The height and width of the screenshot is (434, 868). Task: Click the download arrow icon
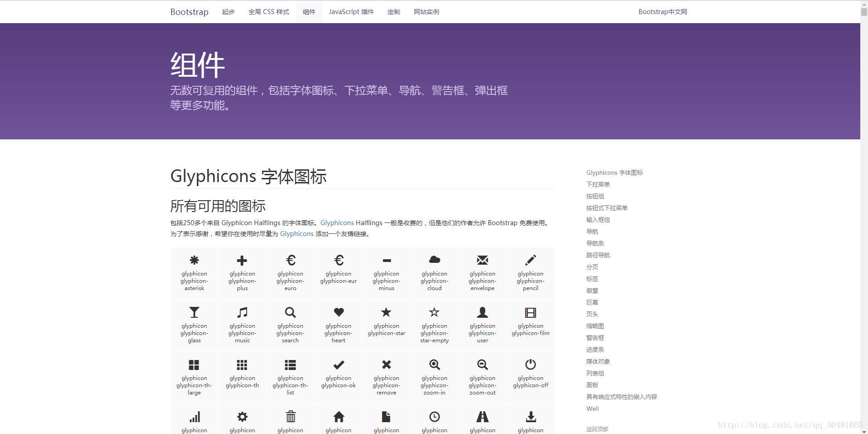click(x=531, y=417)
